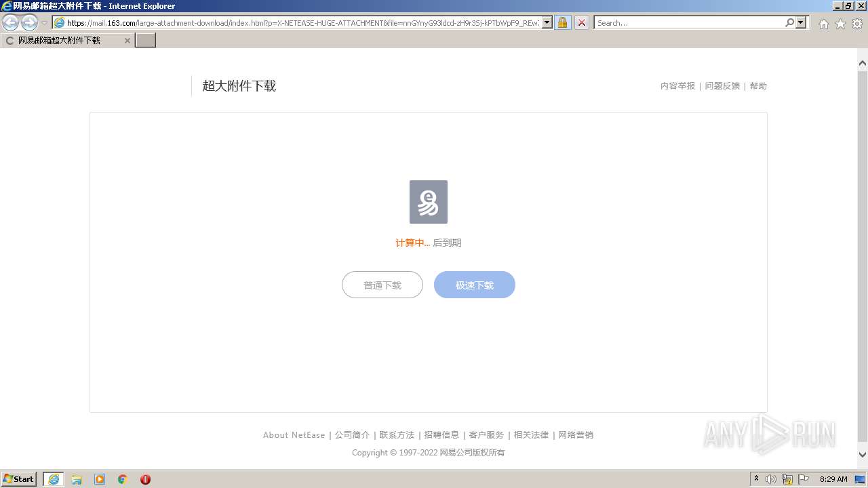
Task: Click the 问题反馈 link
Action: click(722, 86)
